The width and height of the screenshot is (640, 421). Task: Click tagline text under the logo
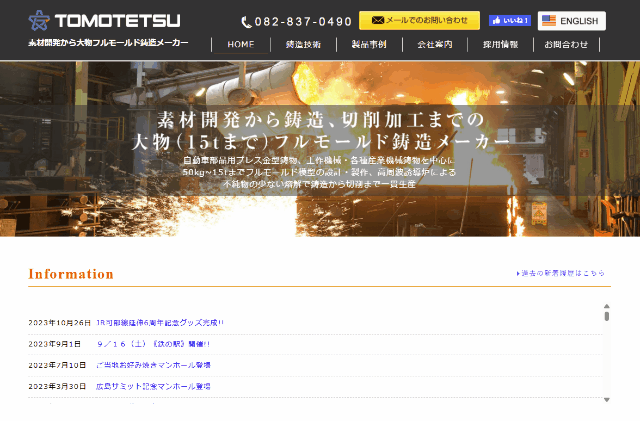coord(108,42)
